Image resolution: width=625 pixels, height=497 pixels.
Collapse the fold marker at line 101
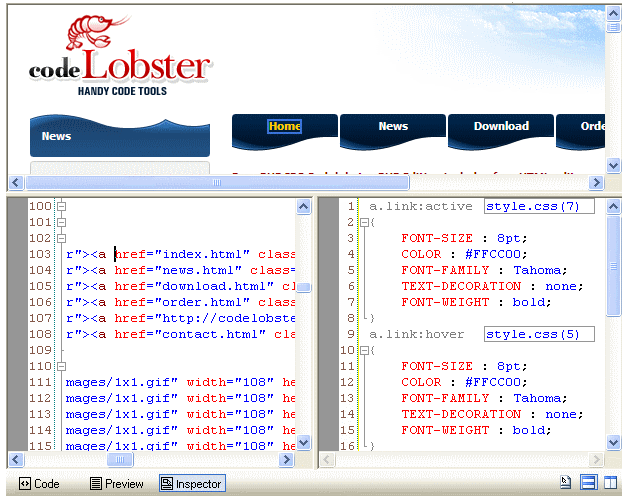pyautogui.click(x=61, y=222)
